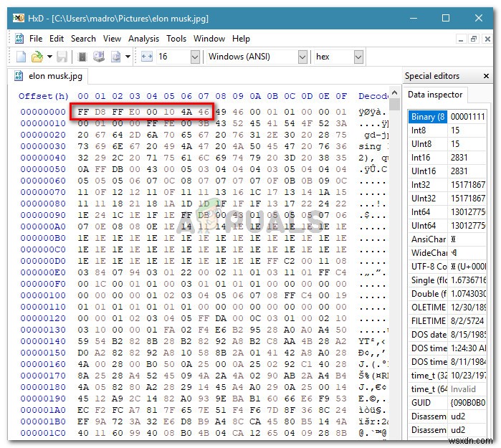Switch to the Data inspector tab

pos(435,95)
